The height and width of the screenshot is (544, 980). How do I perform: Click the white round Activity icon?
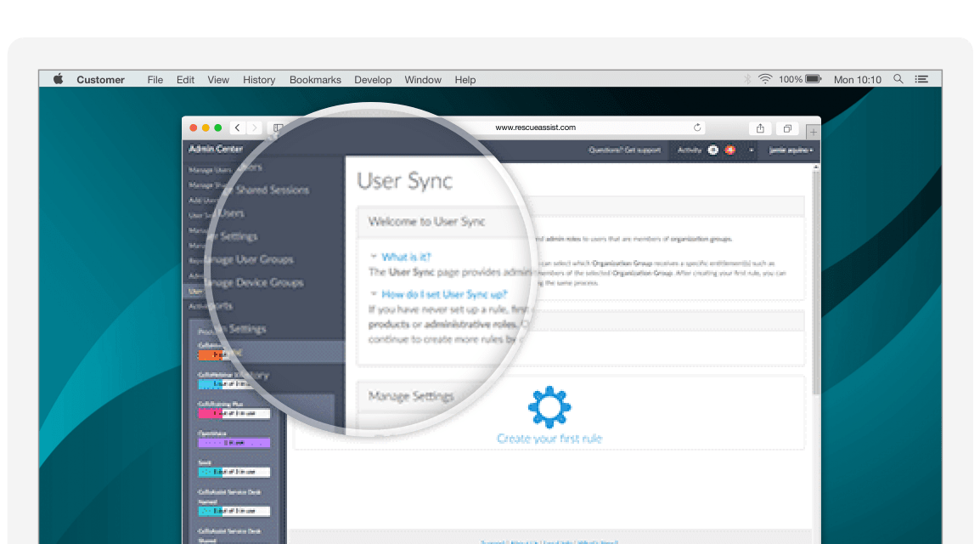click(x=713, y=150)
